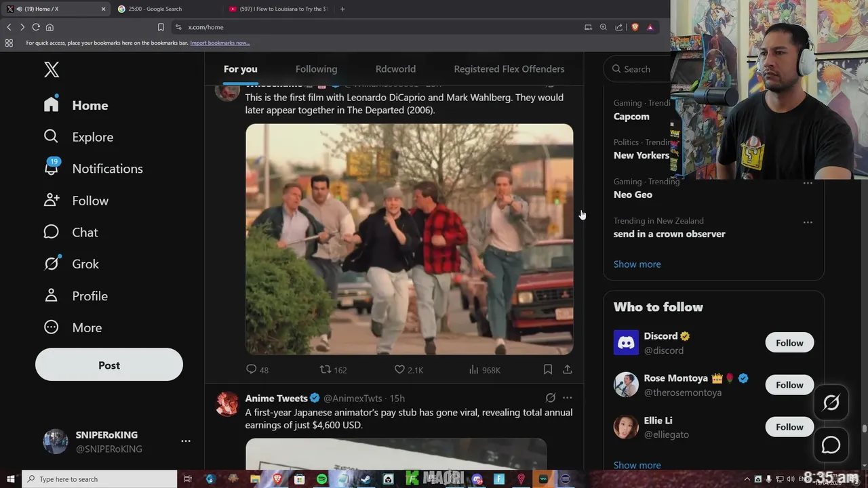
Task: Expand trends with Show more
Action: pos(637,264)
